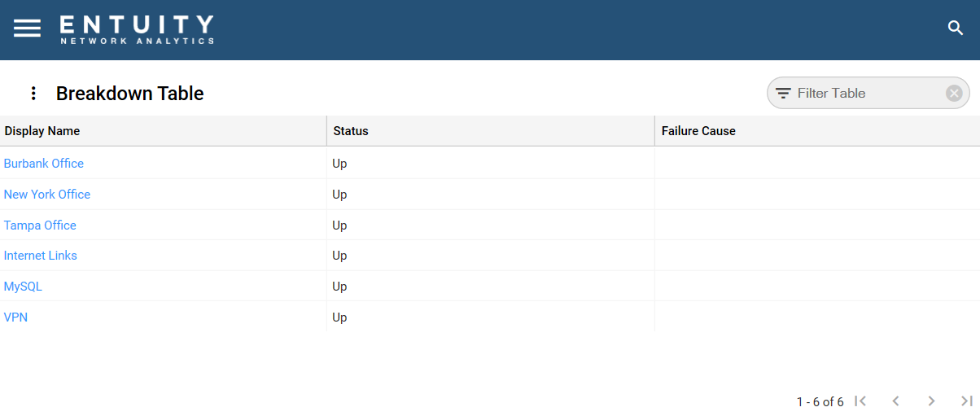Open the Internet Links entry

click(41, 256)
